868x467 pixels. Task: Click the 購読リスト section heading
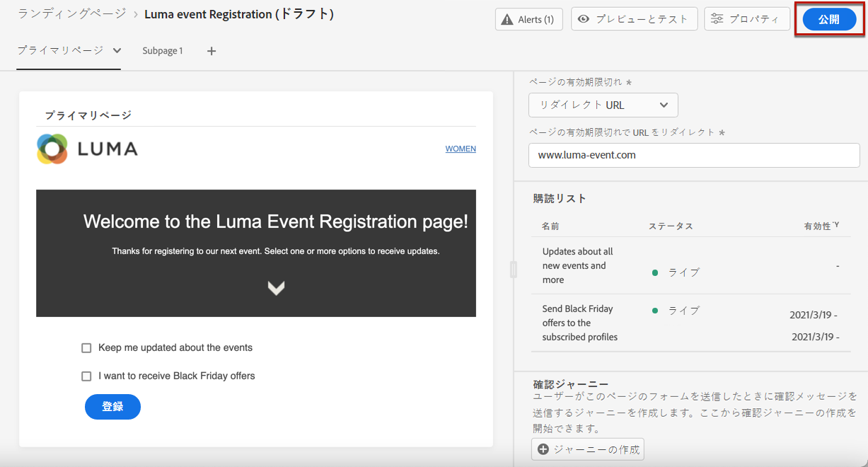tap(560, 199)
